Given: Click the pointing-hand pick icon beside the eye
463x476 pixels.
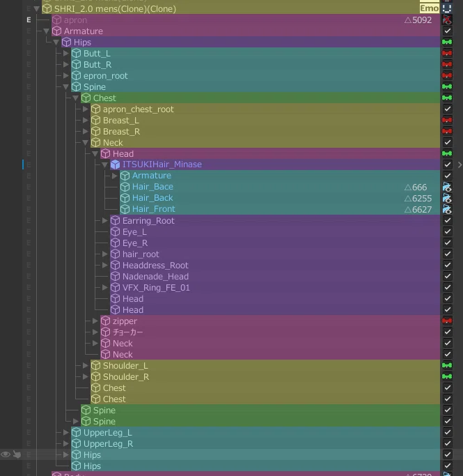Looking at the screenshot, I should coord(17,454).
